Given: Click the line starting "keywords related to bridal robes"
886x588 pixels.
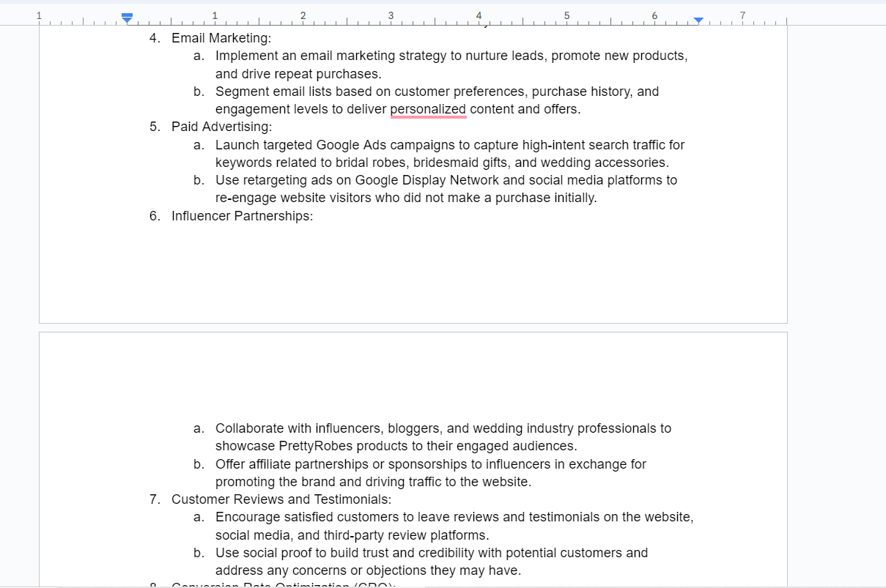Looking at the screenshot, I should click(x=442, y=163).
